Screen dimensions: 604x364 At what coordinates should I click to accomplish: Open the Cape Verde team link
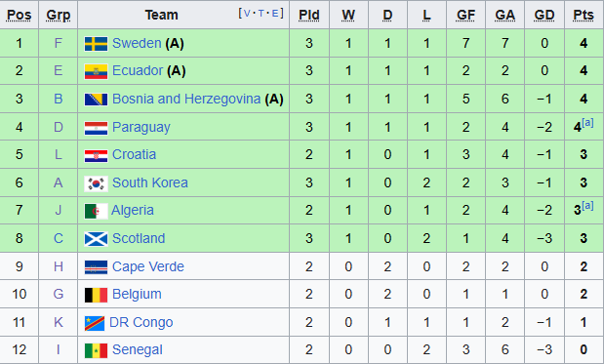(148, 266)
